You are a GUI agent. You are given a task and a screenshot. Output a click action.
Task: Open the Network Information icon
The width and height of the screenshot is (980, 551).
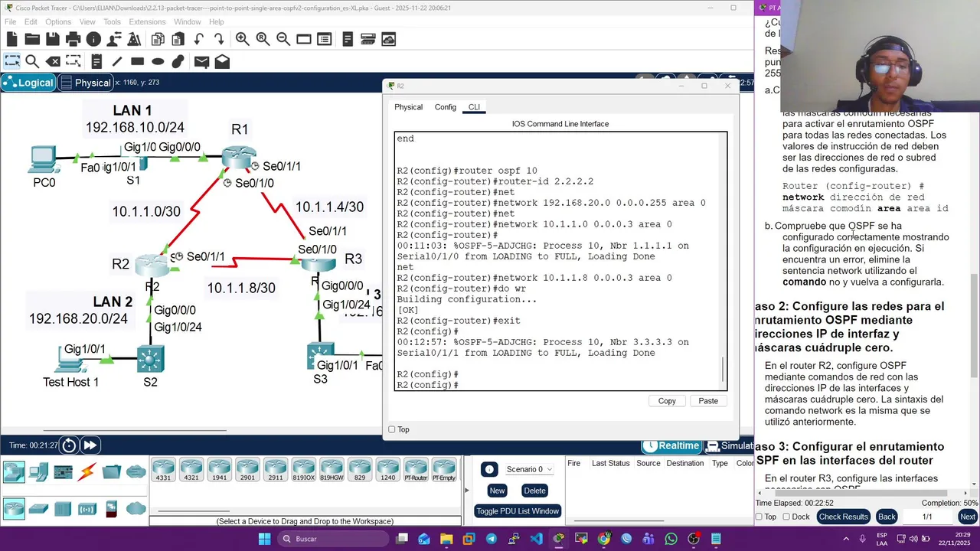(x=93, y=39)
